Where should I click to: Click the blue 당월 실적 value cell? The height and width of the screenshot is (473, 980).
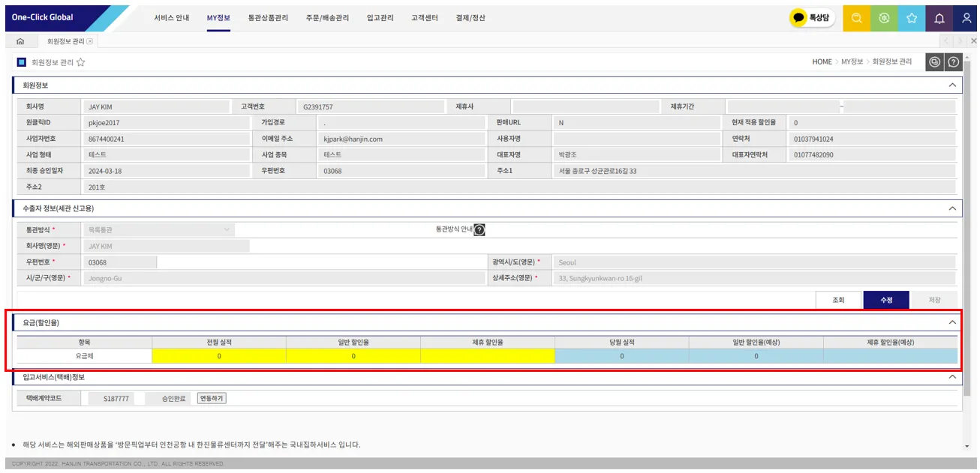622,356
